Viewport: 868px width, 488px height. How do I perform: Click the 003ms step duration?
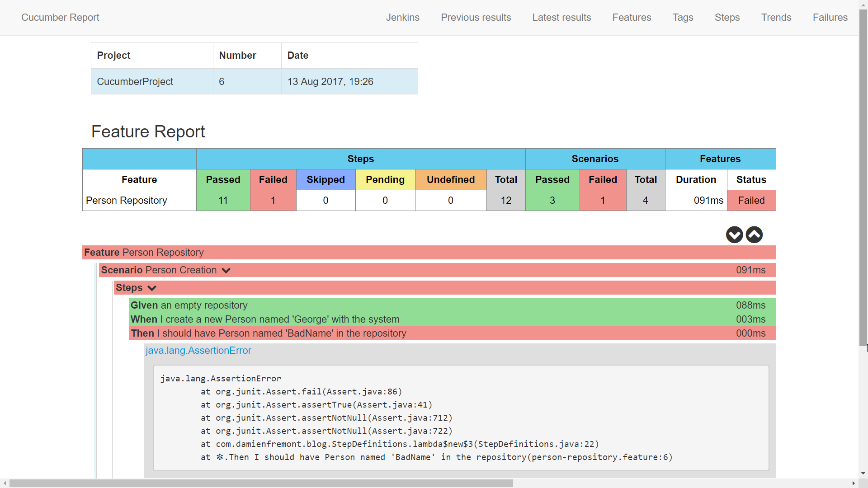[x=750, y=319]
